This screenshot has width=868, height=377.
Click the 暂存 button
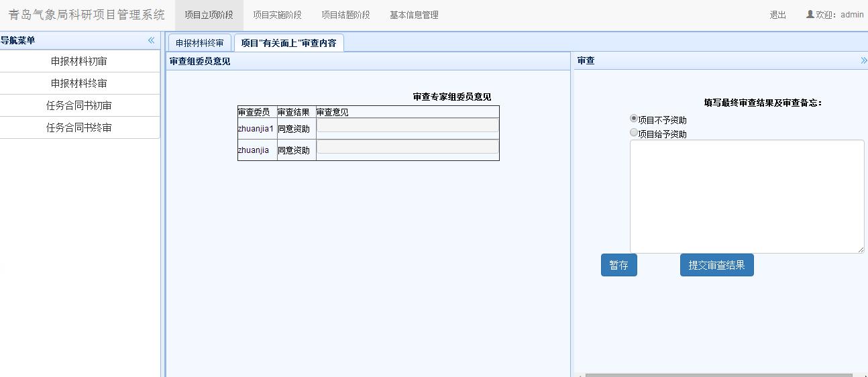(x=618, y=265)
